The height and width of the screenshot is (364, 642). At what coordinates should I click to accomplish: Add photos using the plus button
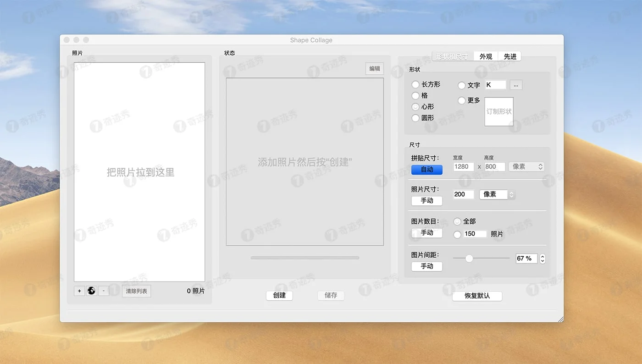(x=79, y=291)
